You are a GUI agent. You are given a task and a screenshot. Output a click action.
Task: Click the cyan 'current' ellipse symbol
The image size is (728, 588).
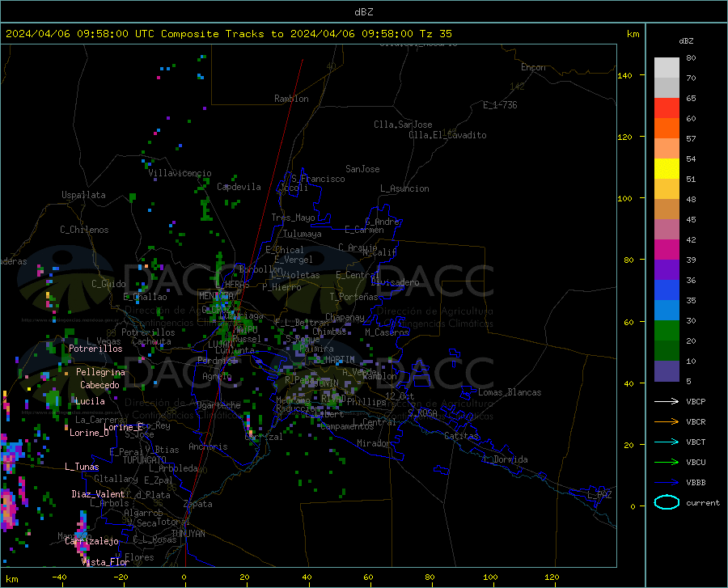coord(667,502)
